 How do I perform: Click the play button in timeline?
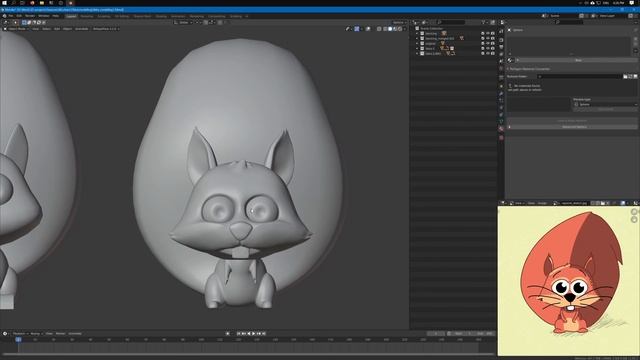(253, 333)
